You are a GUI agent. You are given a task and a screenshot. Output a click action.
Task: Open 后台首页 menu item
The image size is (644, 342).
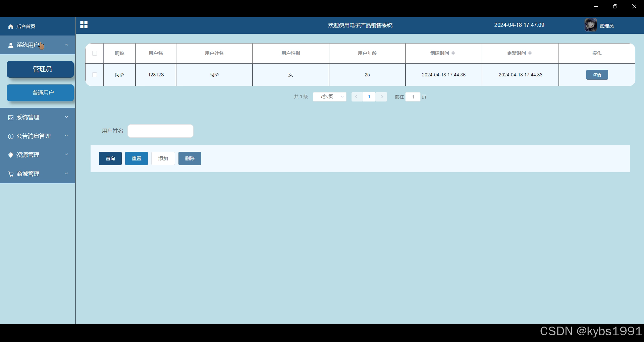pyautogui.click(x=38, y=26)
